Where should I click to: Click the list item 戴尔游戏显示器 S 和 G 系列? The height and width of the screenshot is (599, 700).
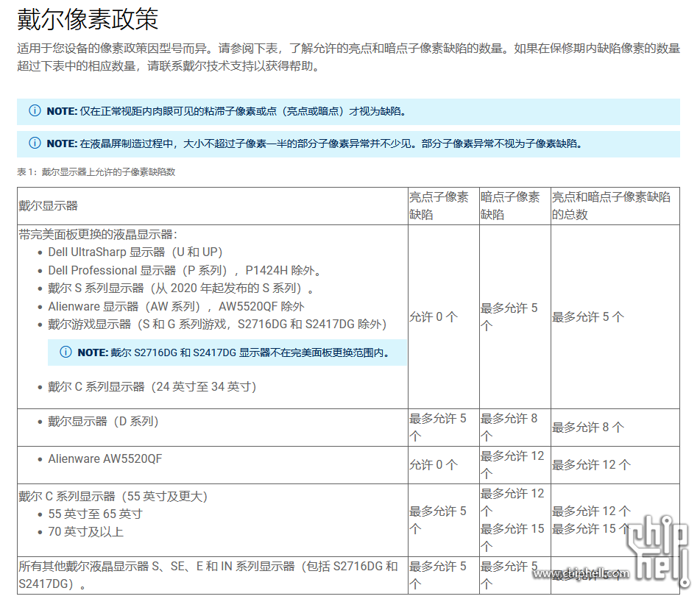[x=217, y=325]
